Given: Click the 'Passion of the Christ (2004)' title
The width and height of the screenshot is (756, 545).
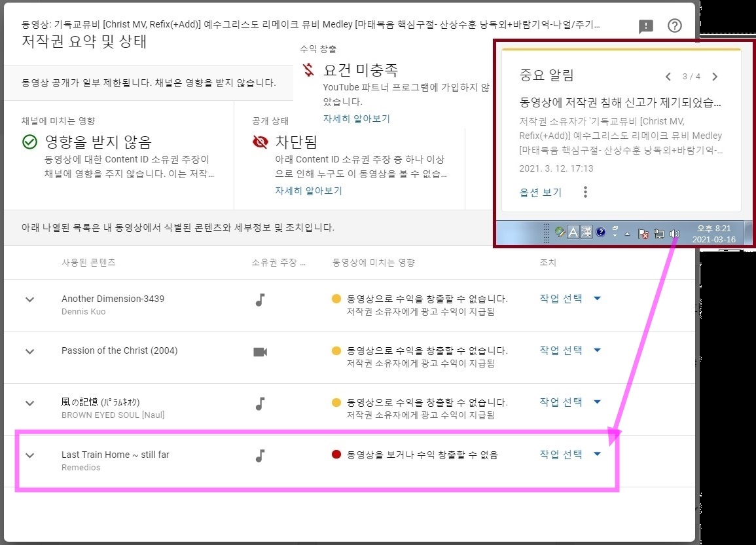Looking at the screenshot, I should tap(120, 350).
